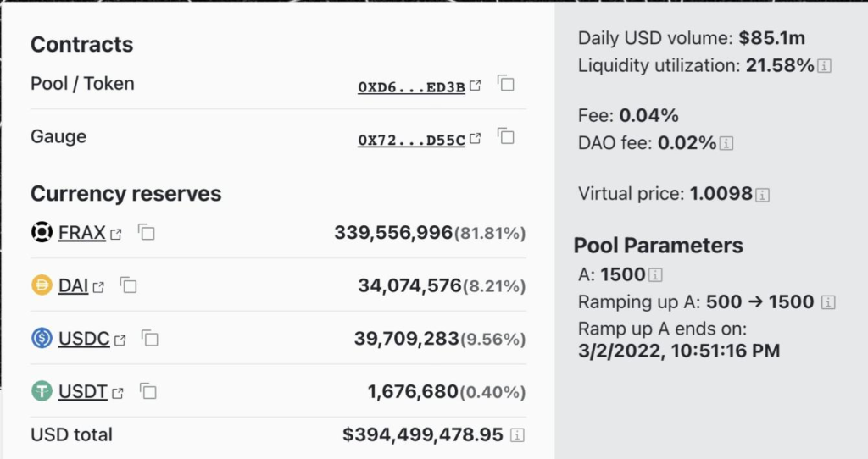Show info for Ramping up A
This screenshot has width=868, height=459.
pyautogui.click(x=828, y=302)
